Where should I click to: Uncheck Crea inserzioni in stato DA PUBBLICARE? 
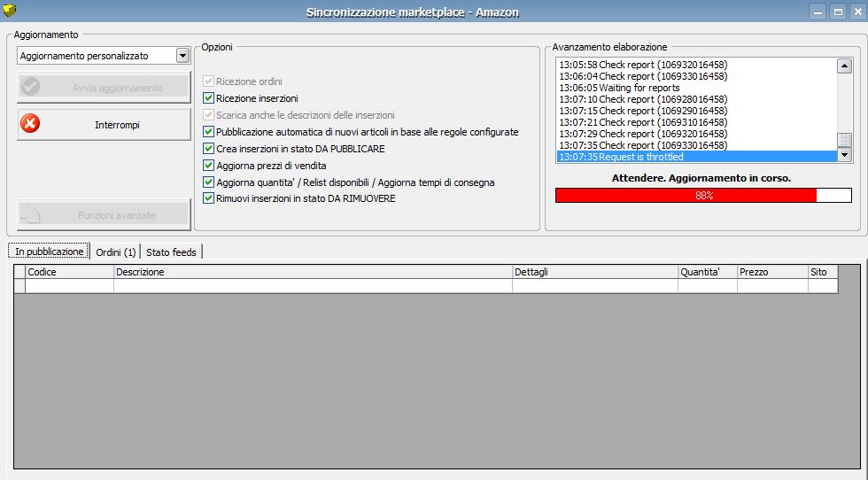(208, 149)
